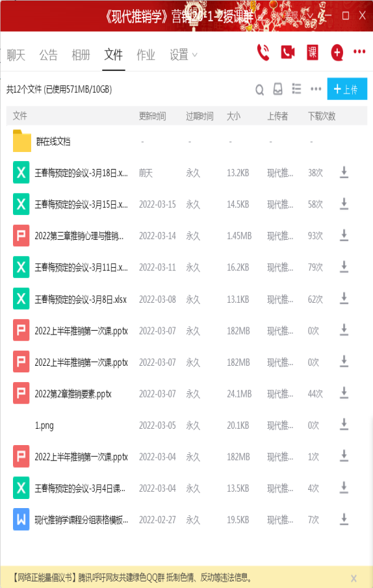Open the gray three-dot file options menu
Image resolution: width=373 pixels, height=588 pixels.
(x=316, y=89)
